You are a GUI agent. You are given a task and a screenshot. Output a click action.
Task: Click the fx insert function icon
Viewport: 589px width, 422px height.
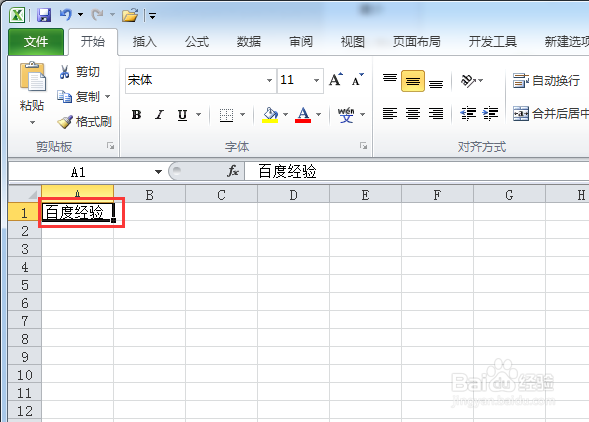(x=233, y=171)
